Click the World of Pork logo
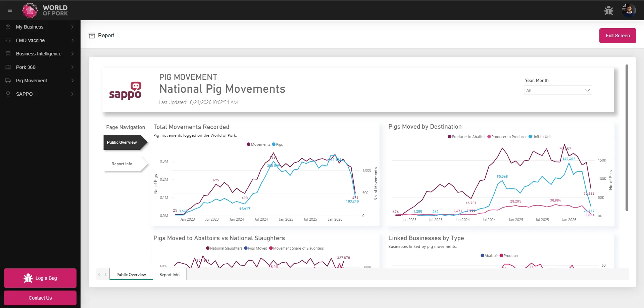 click(45, 10)
